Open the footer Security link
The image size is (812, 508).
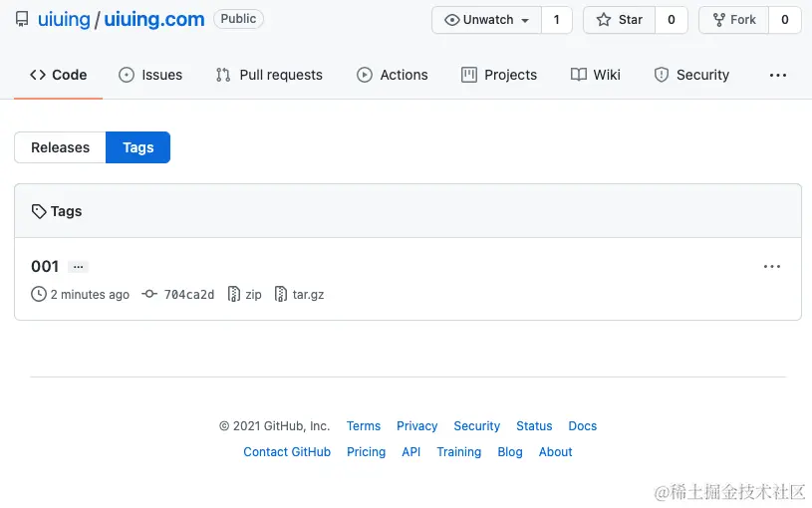[x=477, y=426]
